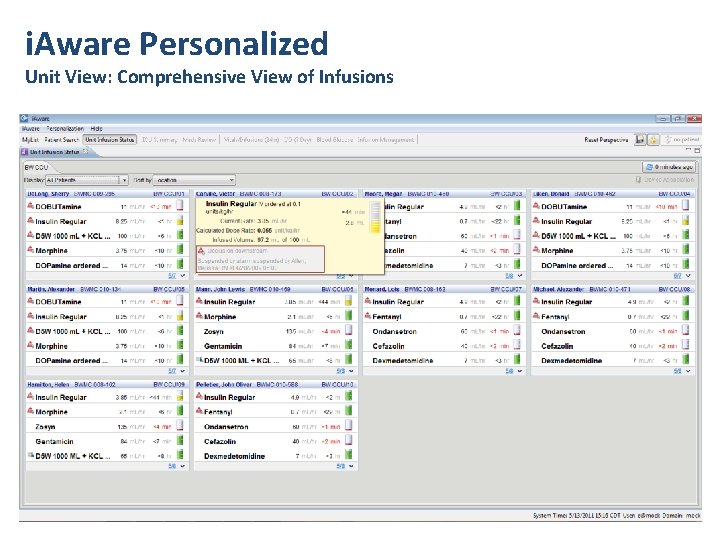Viewport: 720px width, 540px height.
Task: Expand infusion list for DeLong, Sherry
Action: coord(183,276)
